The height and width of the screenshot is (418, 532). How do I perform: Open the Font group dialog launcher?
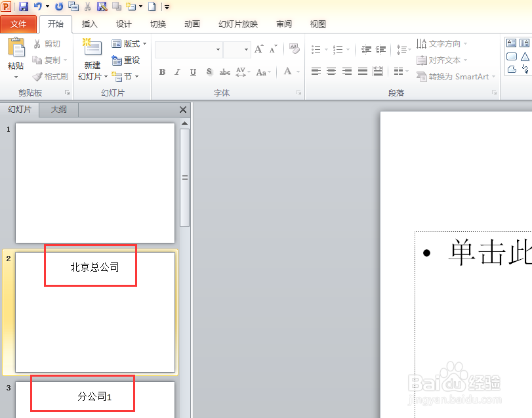(298, 93)
